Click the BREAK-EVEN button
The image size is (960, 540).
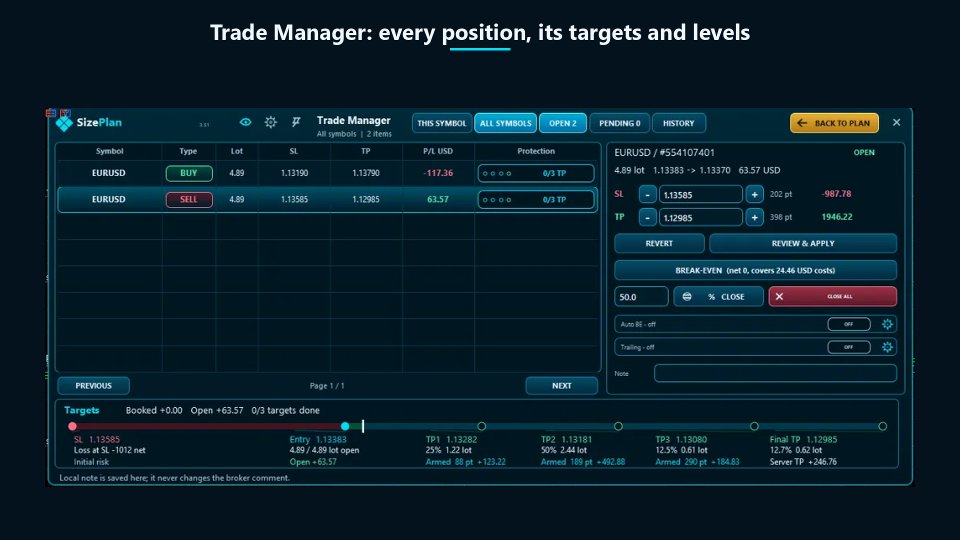click(756, 270)
